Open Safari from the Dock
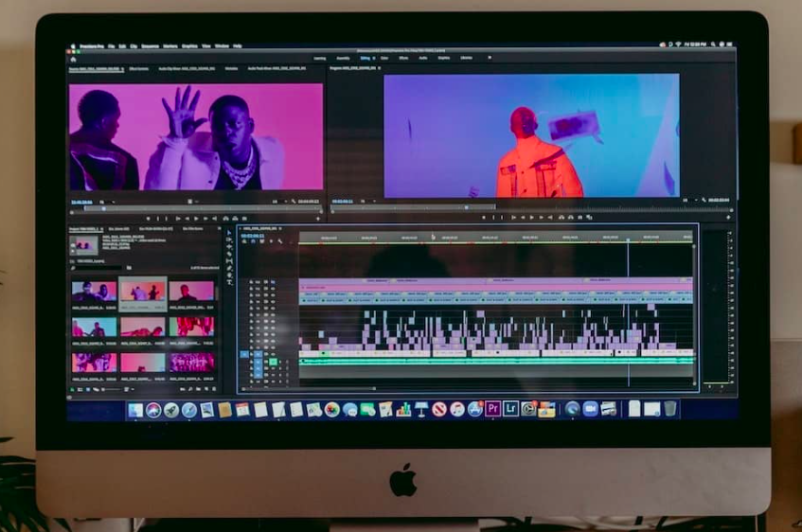802x532 pixels. [x=188, y=410]
